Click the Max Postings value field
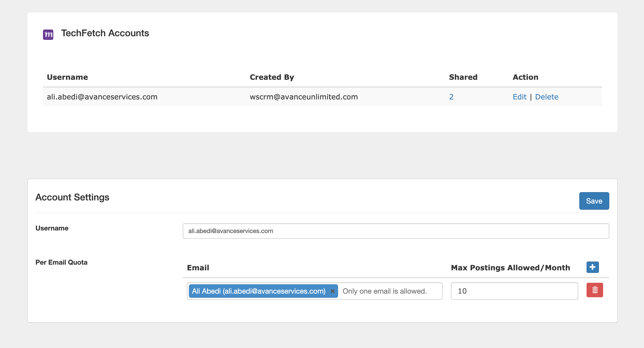 (514, 291)
